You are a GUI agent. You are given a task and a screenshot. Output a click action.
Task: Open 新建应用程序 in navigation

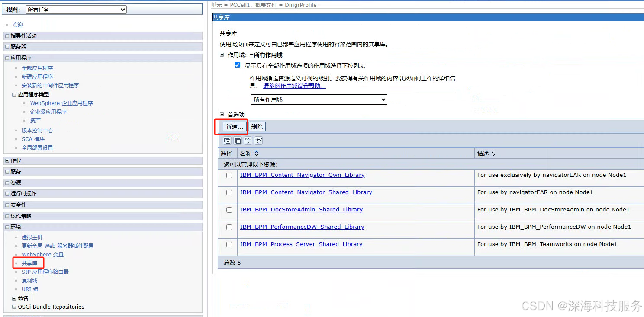(x=37, y=77)
